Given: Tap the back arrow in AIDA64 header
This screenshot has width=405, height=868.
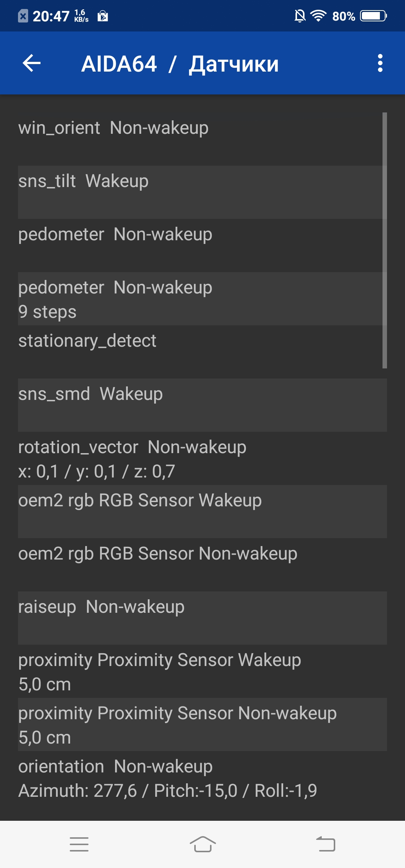Looking at the screenshot, I should pos(31,63).
